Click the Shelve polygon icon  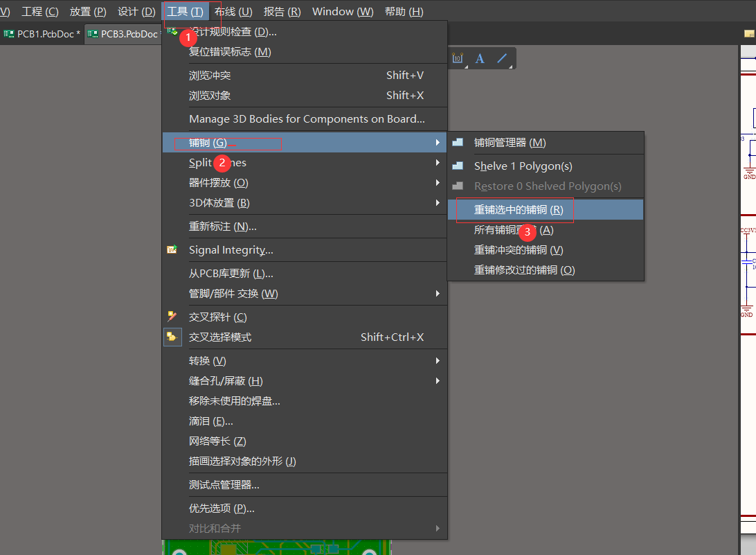458,166
